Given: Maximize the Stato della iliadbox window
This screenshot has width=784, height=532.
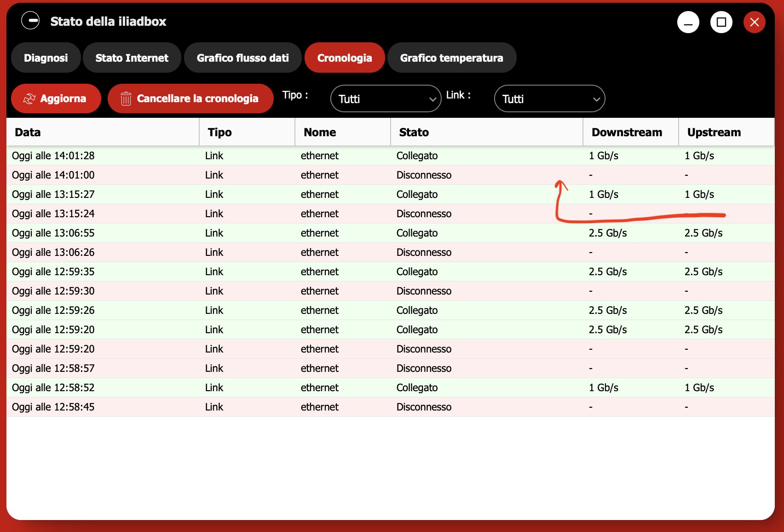Looking at the screenshot, I should (721, 22).
